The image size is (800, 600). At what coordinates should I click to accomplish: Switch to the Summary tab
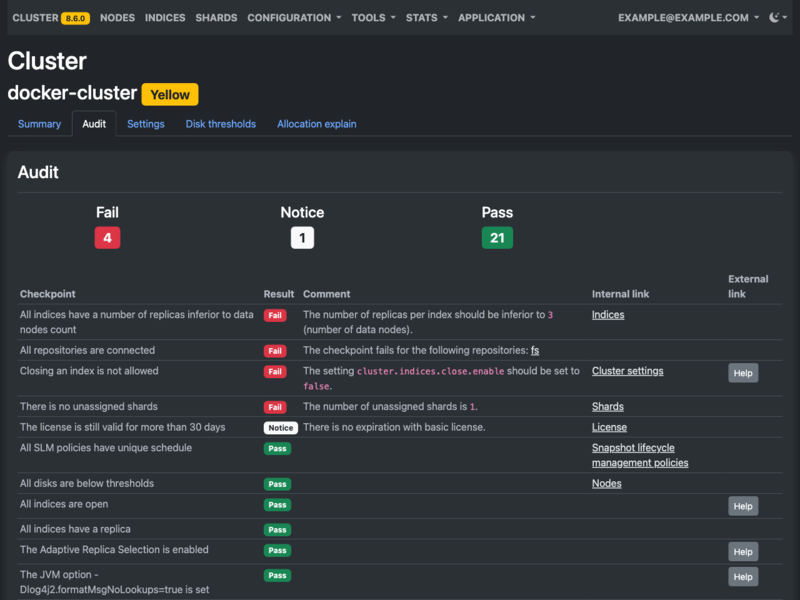[40, 123]
